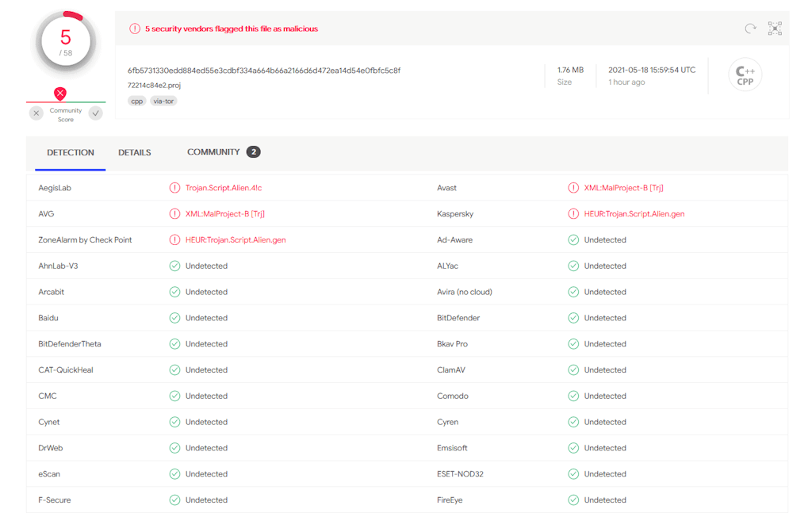Click Avast malicious alert icon
812x513 pixels.
click(x=573, y=188)
